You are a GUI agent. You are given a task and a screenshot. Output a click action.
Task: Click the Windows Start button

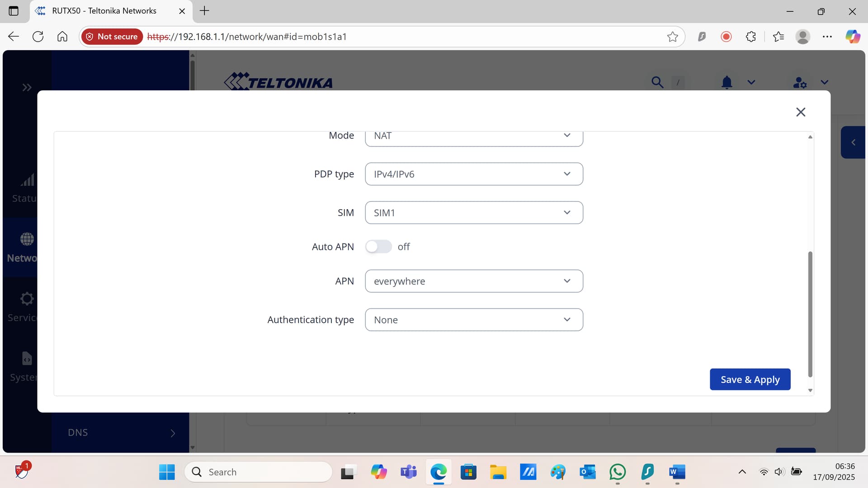point(167,472)
